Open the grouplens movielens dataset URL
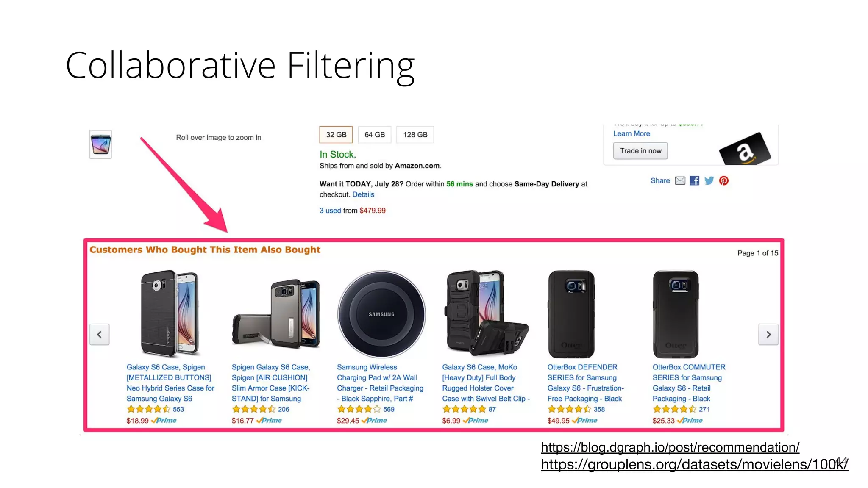 coord(694,465)
